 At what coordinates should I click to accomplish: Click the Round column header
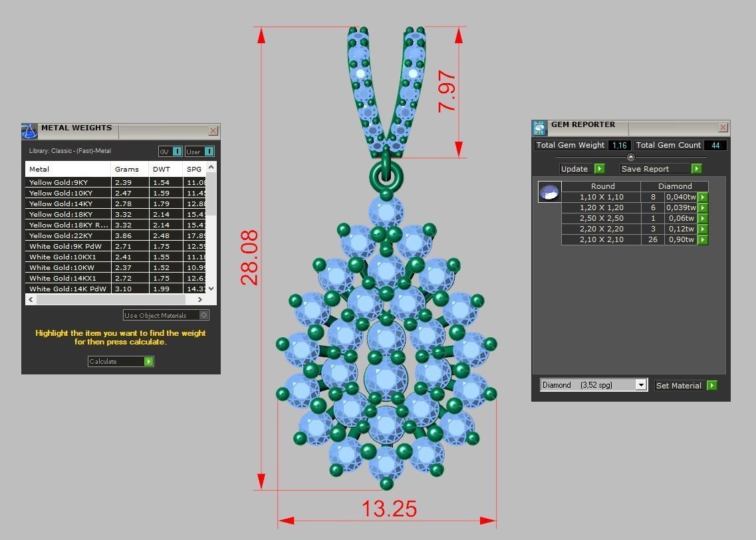pos(602,186)
